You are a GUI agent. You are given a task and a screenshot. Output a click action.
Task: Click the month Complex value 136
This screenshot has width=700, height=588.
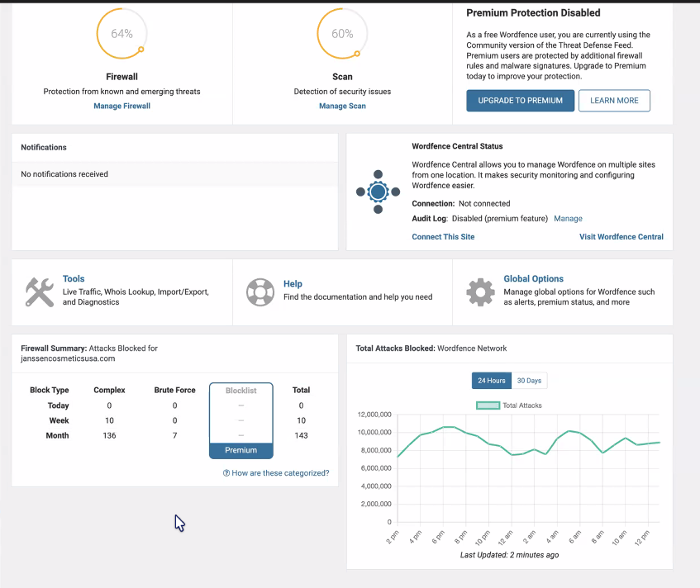109,435
